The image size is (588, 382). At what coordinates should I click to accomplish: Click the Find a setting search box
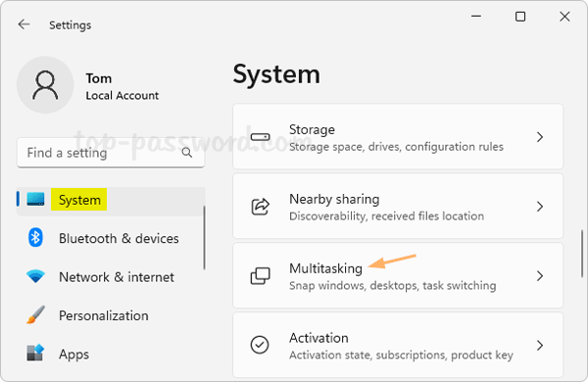[111, 153]
